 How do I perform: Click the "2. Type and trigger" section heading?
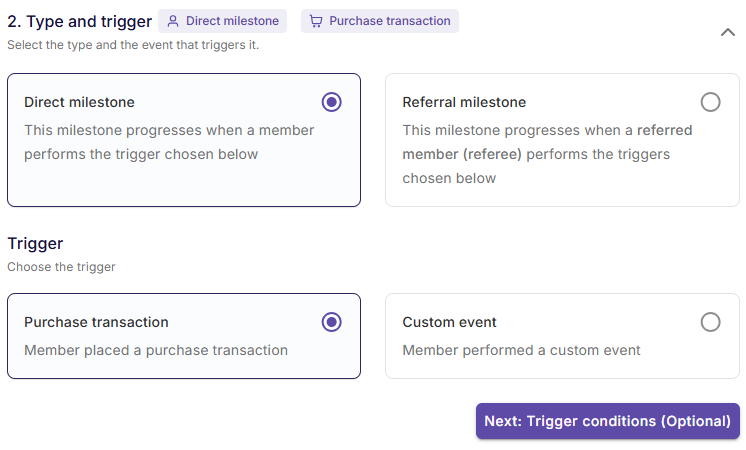point(80,21)
